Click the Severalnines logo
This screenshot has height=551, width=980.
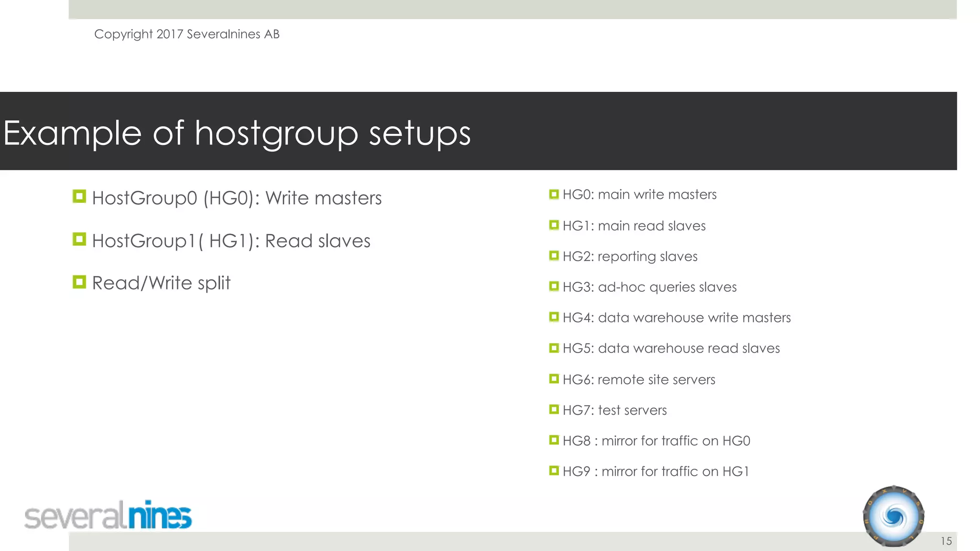pos(108,516)
